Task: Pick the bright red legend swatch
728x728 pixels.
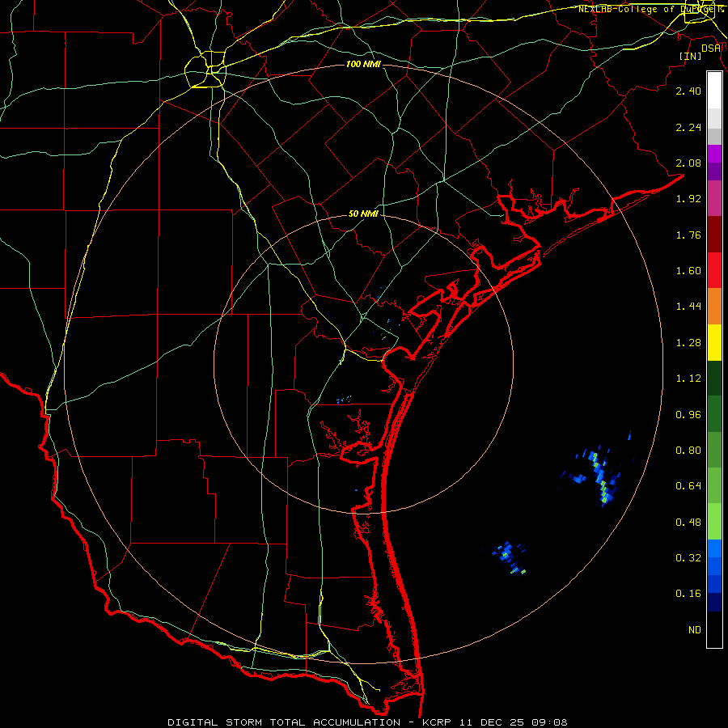Action: point(714,270)
